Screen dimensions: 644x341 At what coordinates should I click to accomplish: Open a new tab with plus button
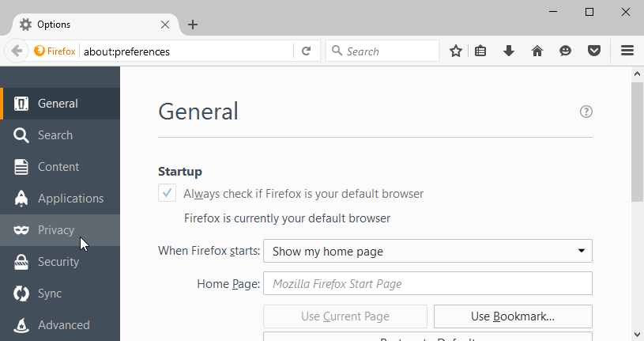[193, 25]
